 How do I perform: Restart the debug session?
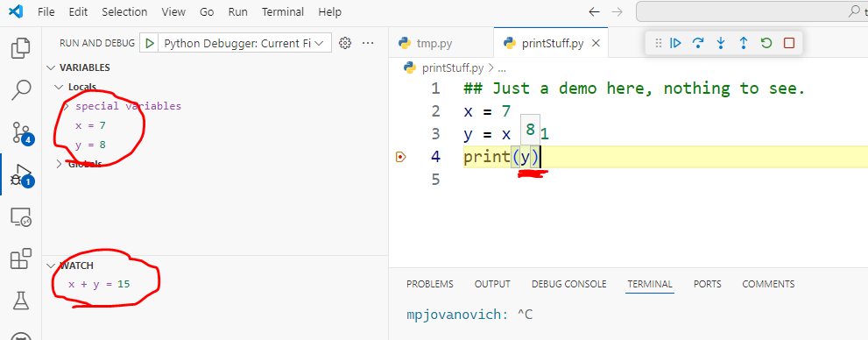[x=766, y=43]
